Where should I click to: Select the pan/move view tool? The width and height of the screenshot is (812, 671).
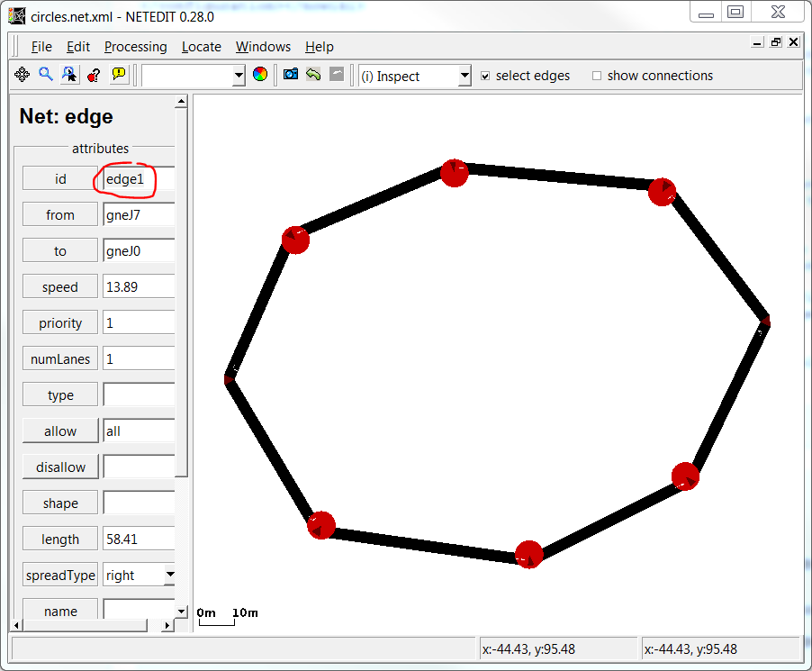point(22,74)
